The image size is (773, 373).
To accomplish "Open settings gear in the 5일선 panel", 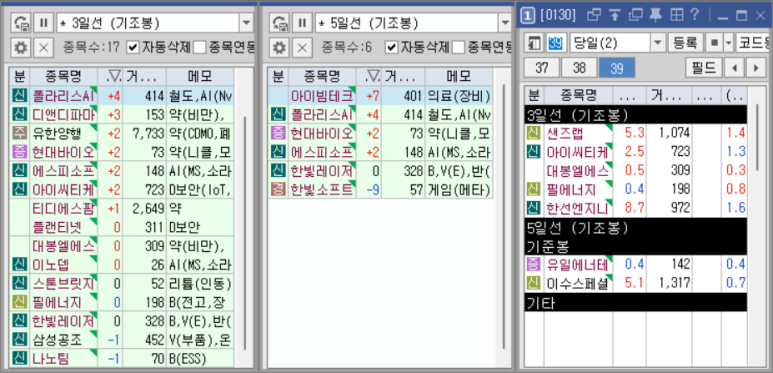I will tap(280, 47).
